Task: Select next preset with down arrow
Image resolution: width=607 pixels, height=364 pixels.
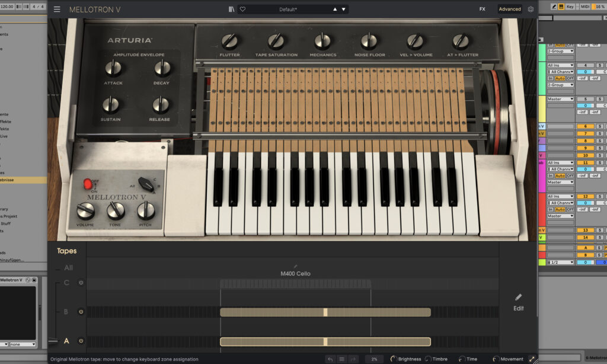Action: [x=343, y=9]
